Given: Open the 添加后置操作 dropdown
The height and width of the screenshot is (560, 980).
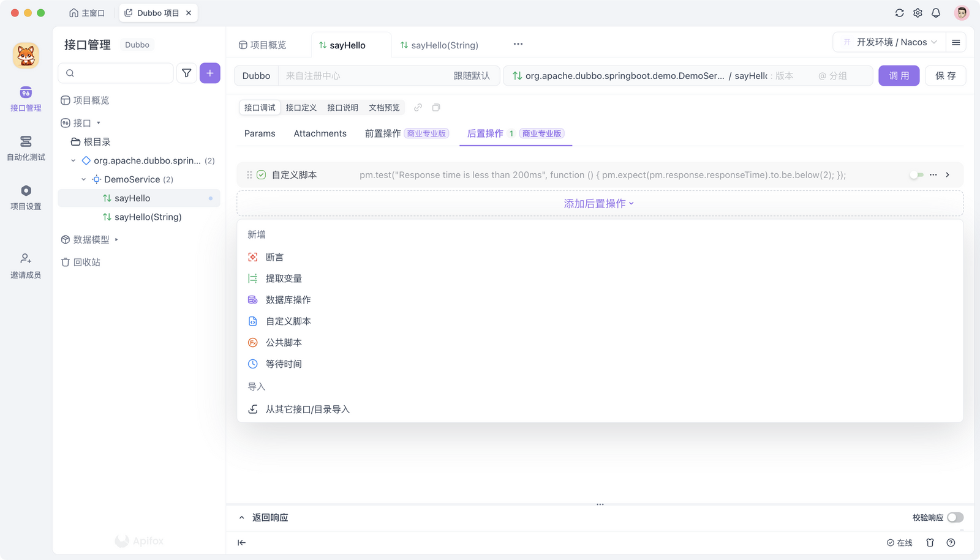Looking at the screenshot, I should 599,203.
